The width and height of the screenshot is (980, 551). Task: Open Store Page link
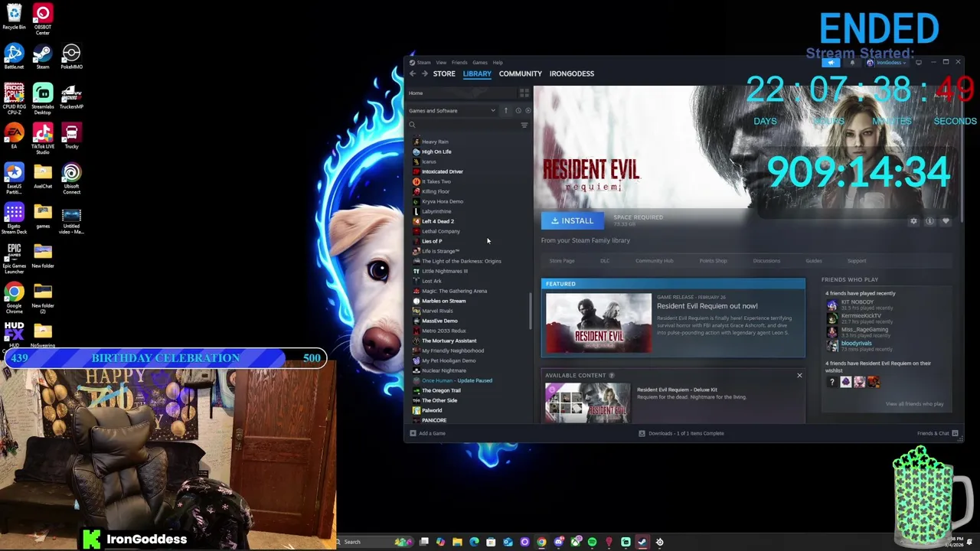pos(561,261)
